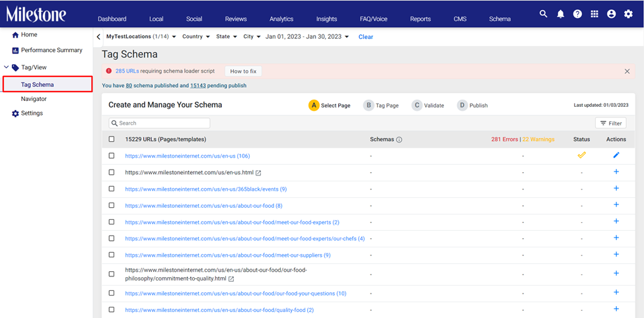Open the user account profile icon
This screenshot has height=318, width=644.
coord(612,14)
